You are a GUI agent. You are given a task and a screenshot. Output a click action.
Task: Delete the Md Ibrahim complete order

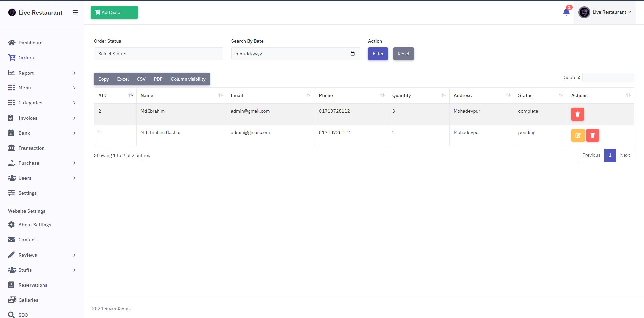577,114
